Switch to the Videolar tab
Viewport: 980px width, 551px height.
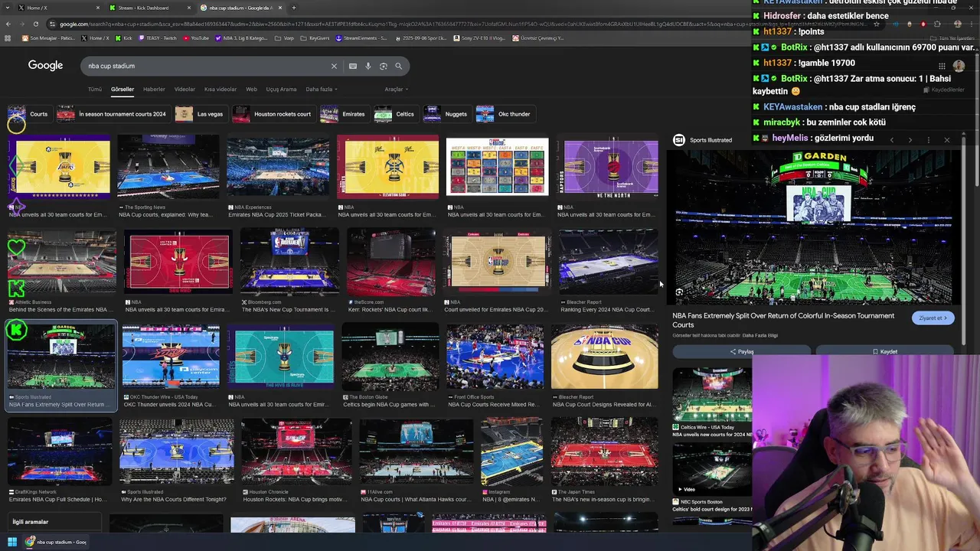pos(185,89)
